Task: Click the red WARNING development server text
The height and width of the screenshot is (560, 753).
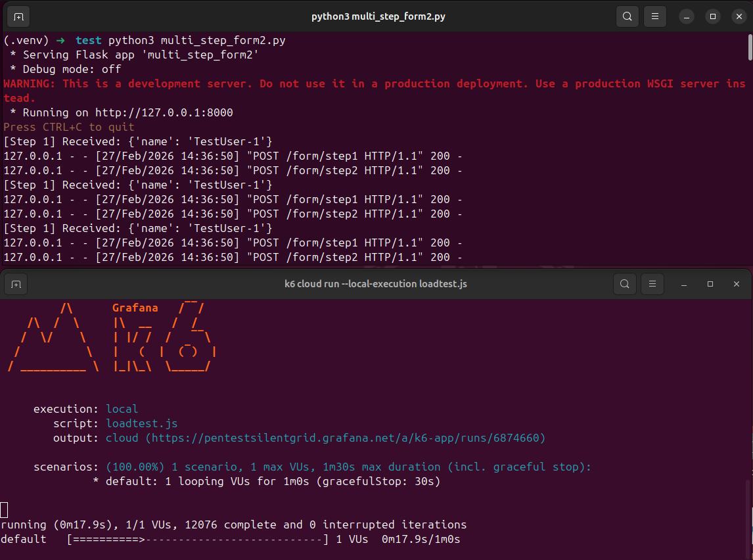Action: 375,91
